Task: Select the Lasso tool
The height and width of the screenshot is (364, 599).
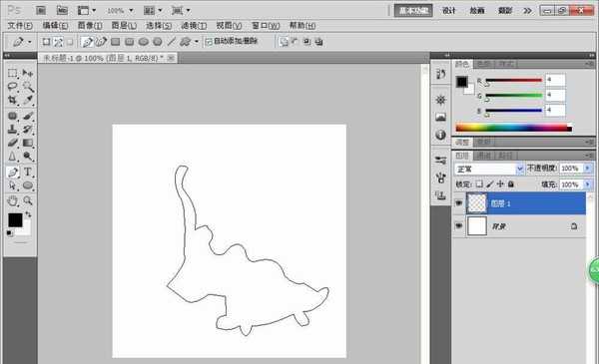Action: [13, 87]
